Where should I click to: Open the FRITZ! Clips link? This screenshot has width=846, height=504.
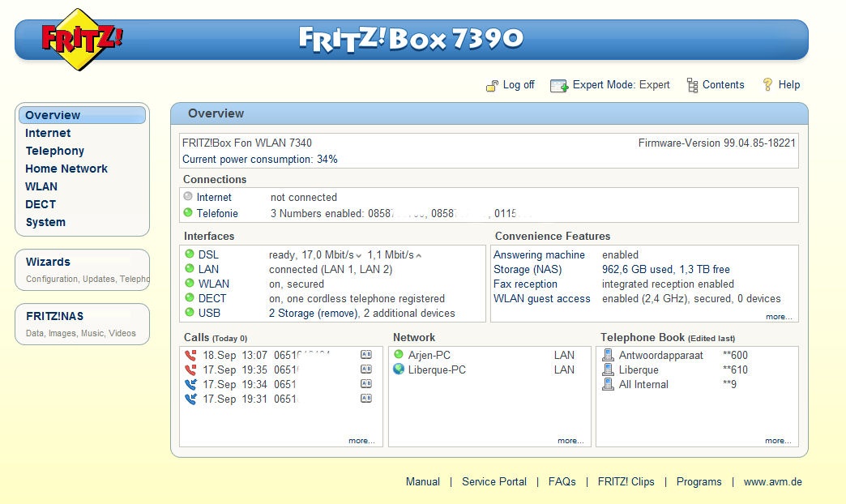click(626, 481)
